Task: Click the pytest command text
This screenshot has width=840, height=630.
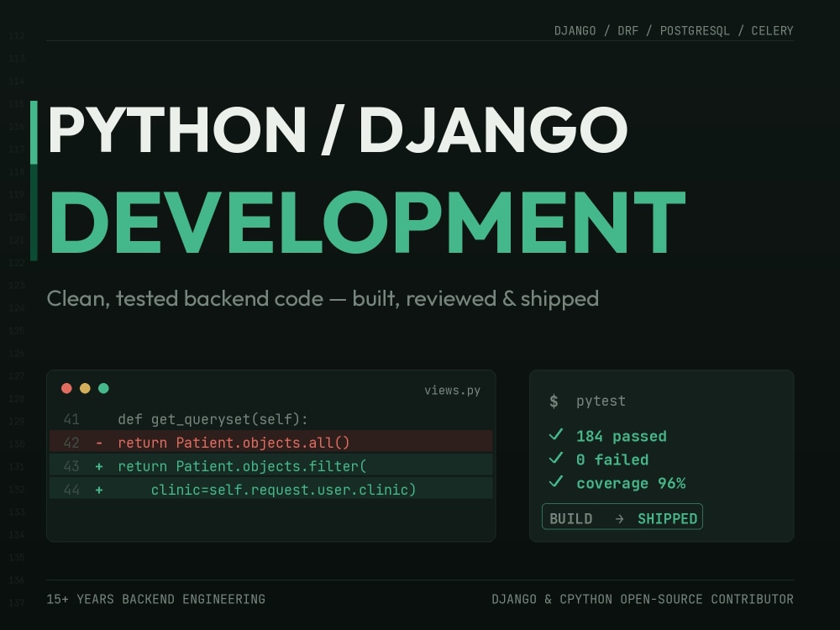Action: 601,402
